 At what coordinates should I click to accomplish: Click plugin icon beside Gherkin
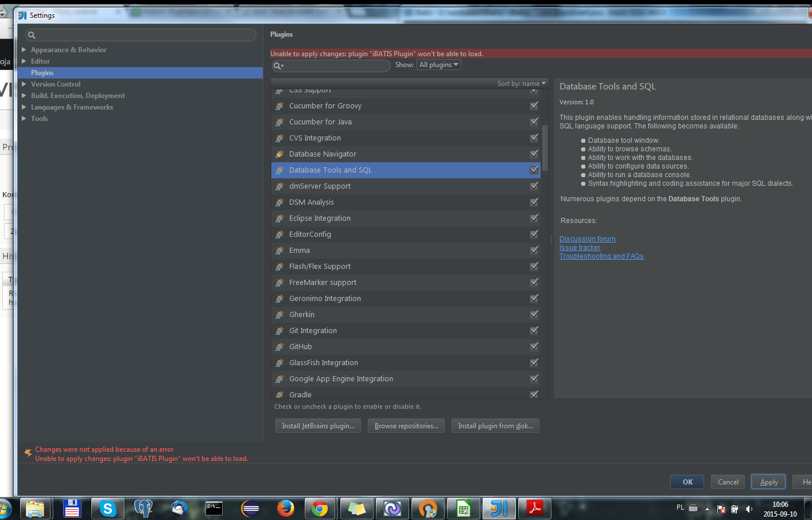(279, 315)
